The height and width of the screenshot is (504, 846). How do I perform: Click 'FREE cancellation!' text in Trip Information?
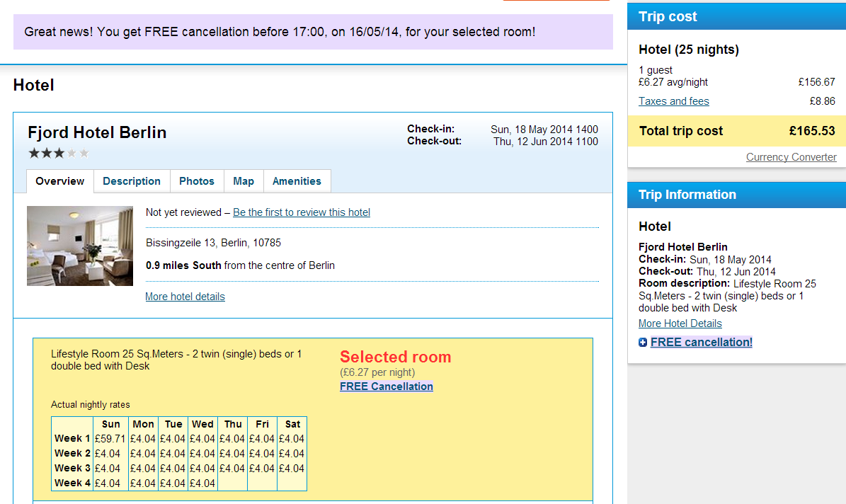(x=701, y=343)
